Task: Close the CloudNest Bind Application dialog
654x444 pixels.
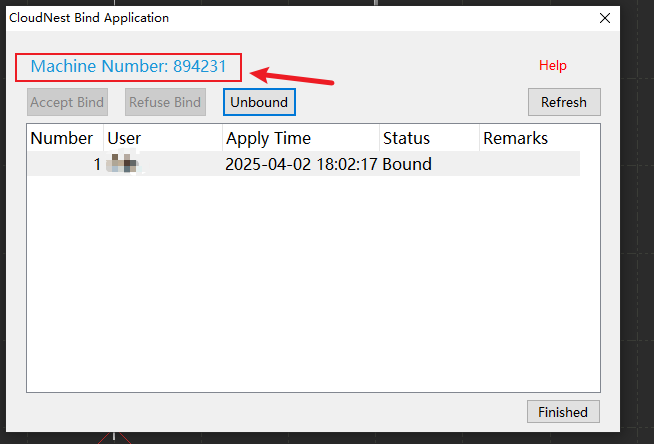Action: (x=605, y=18)
